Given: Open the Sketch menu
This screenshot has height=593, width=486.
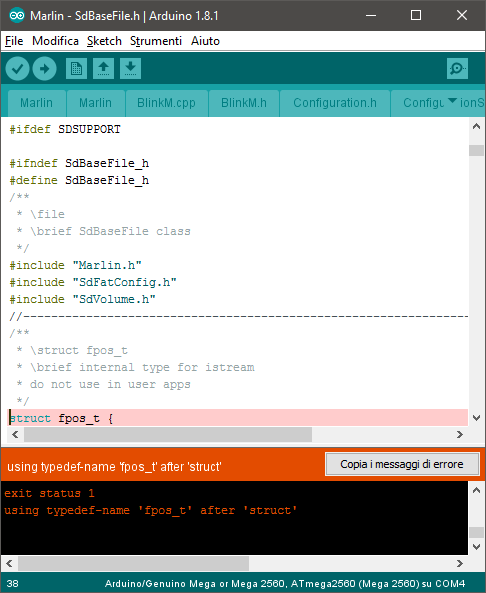Looking at the screenshot, I should pyautogui.click(x=104, y=41).
